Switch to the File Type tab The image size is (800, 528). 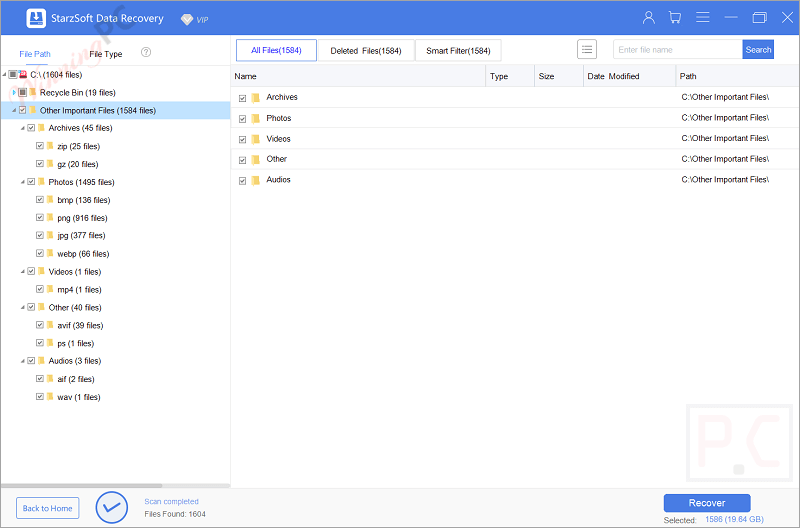click(x=106, y=54)
